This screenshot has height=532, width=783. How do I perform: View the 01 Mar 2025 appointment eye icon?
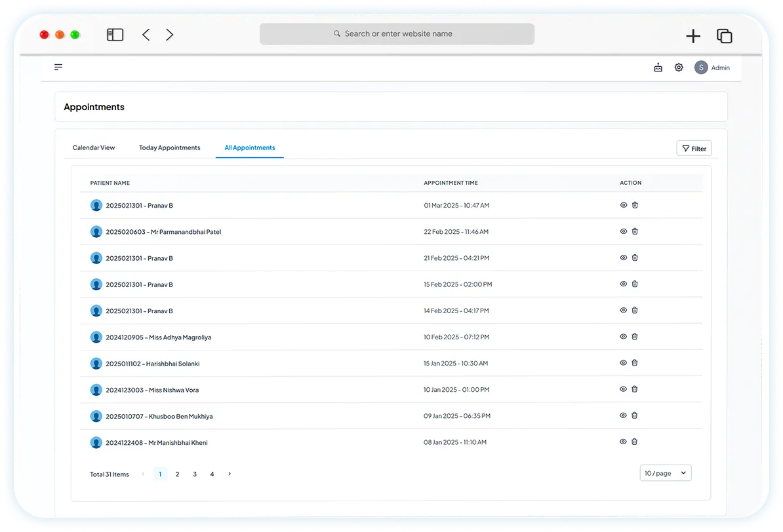click(623, 205)
